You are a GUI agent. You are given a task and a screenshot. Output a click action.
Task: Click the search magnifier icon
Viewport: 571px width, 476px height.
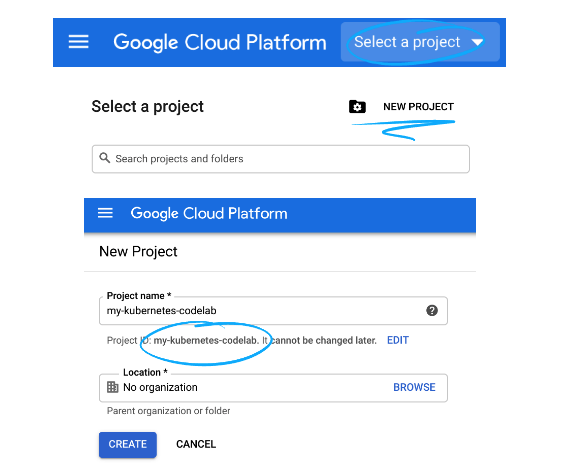pyautogui.click(x=105, y=158)
